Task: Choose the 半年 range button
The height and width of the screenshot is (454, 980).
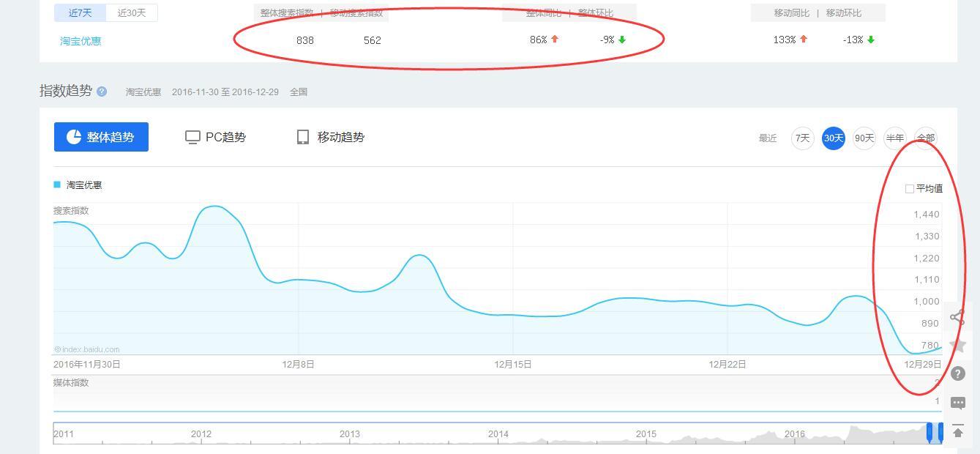Action: point(895,138)
